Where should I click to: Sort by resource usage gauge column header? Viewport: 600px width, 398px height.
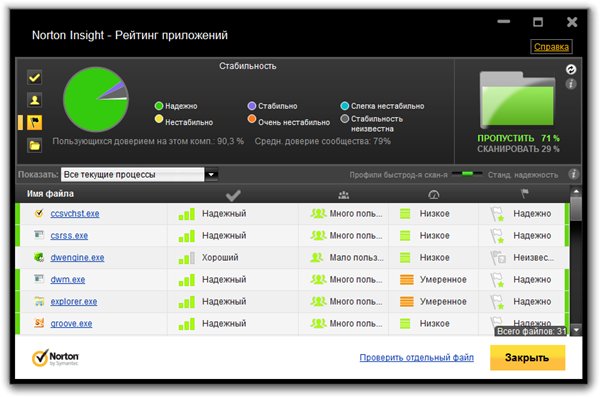[x=433, y=195]
